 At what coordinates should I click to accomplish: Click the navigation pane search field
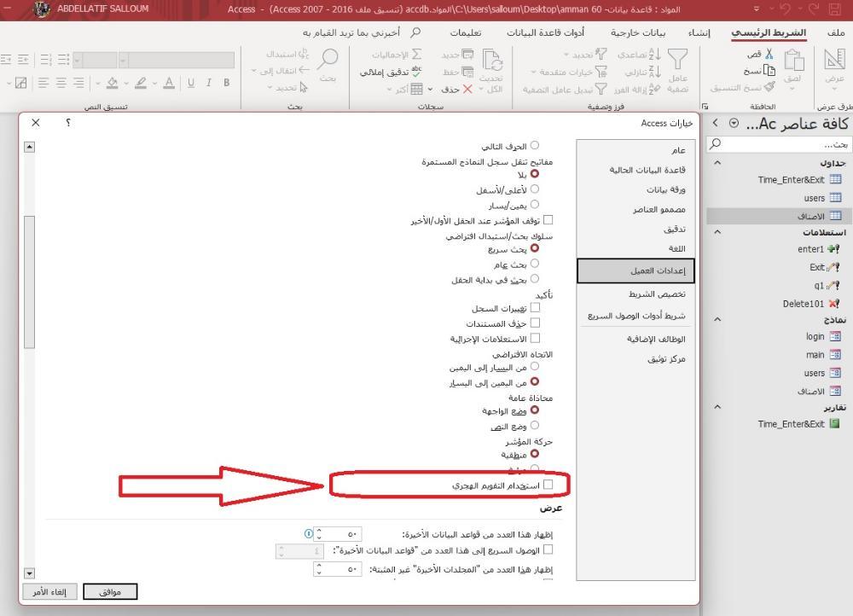[x=778, y=143]
